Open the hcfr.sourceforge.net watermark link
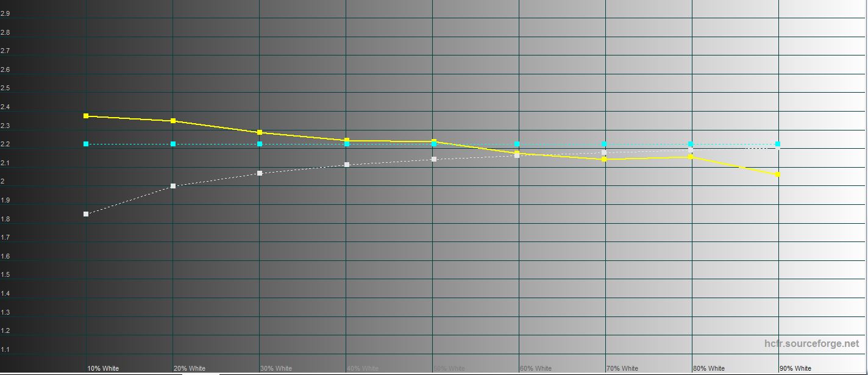Image resolution: width=868 pixels, height=375 pixels. 811,344
